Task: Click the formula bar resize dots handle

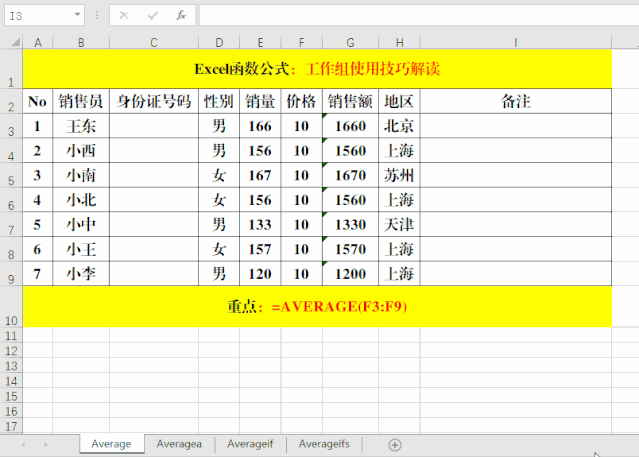Action: 97,16
